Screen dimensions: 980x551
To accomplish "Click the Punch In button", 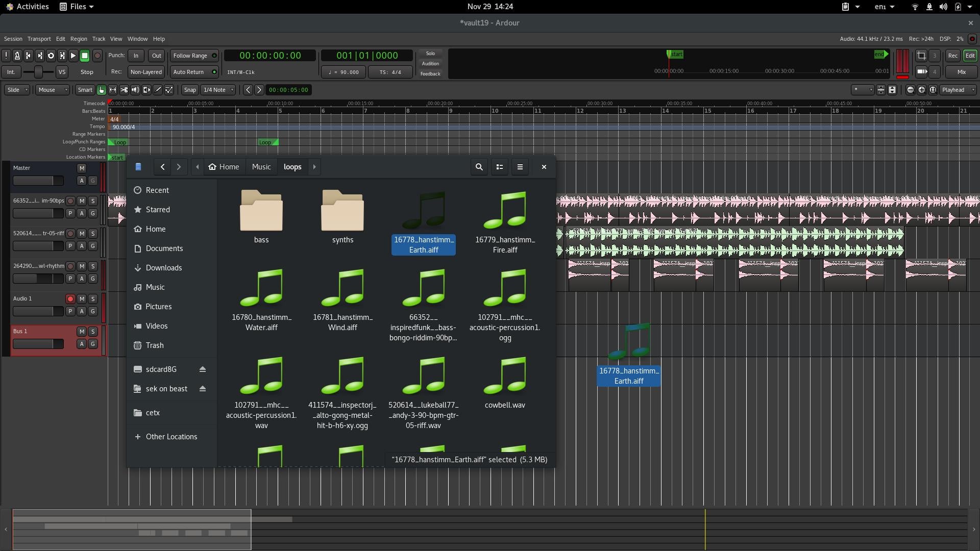I will 135,55.
